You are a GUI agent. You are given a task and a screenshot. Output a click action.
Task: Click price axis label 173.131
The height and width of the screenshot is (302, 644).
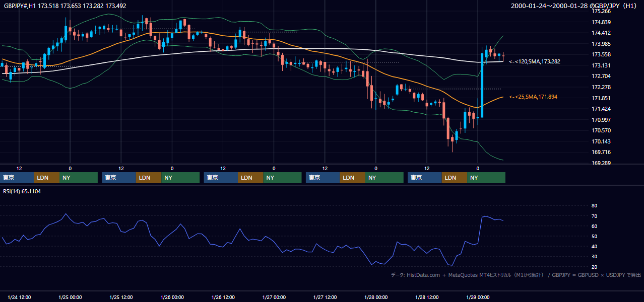(x=600, y=65)
